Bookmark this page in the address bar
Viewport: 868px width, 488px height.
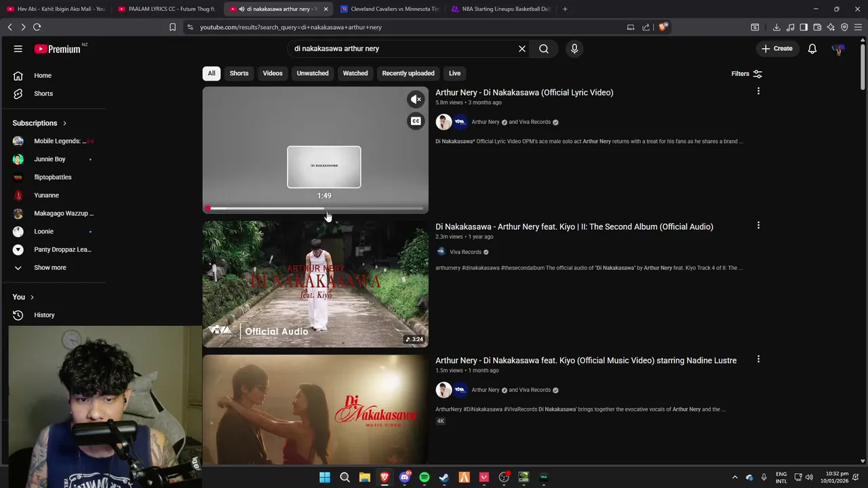click(172, 27)
